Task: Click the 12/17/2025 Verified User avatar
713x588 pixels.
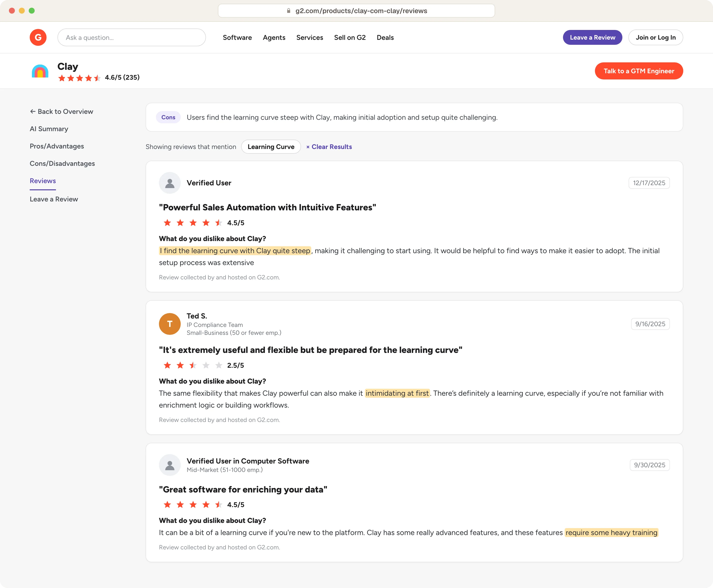Action: pyautogui.click(x=170, y=183)
